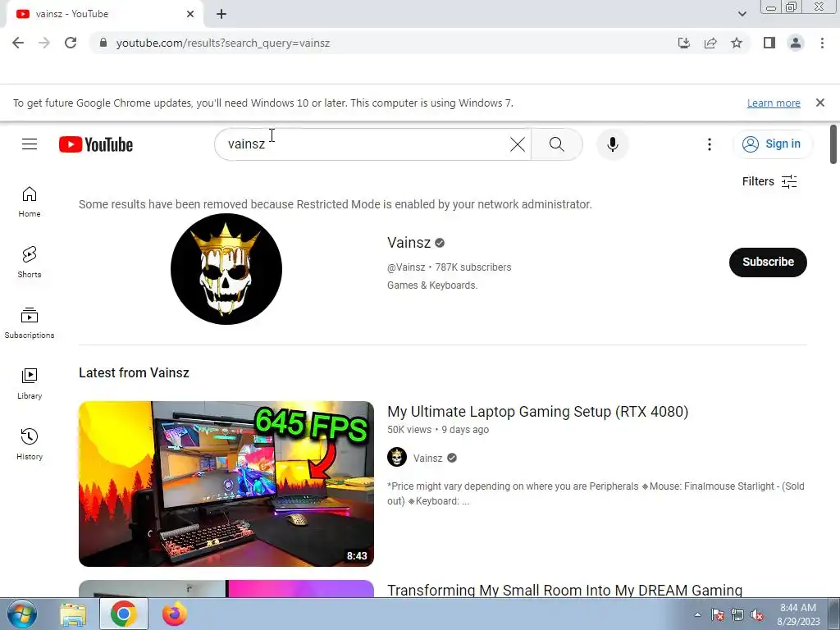This screenshot has height=630, width=840.
Task: Start voice search with the microphone icon
Action: pyautogui.click(x=612, y=144)
